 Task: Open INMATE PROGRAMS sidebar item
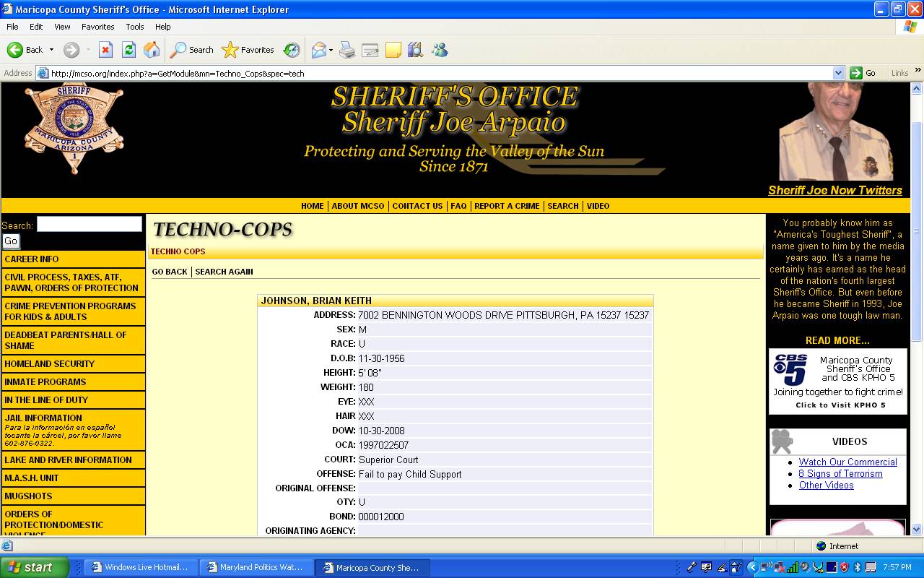pyautogui.click(x=74, y=381)
